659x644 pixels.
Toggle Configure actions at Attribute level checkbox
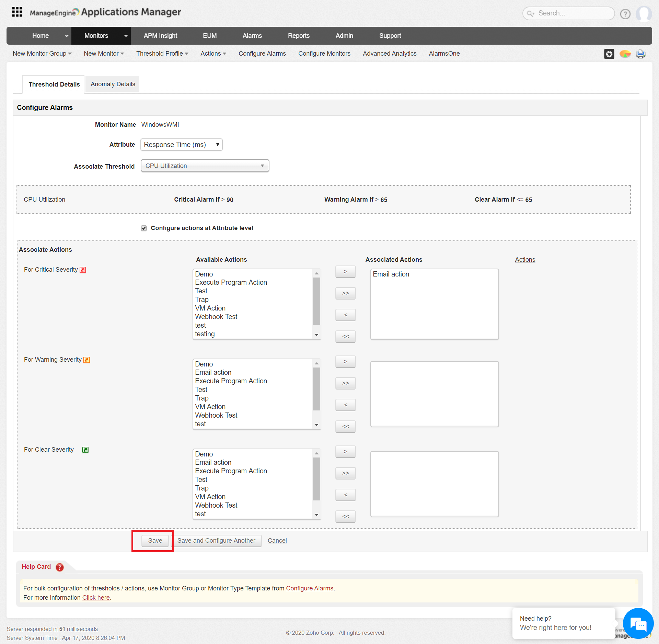tap(144, 228)
